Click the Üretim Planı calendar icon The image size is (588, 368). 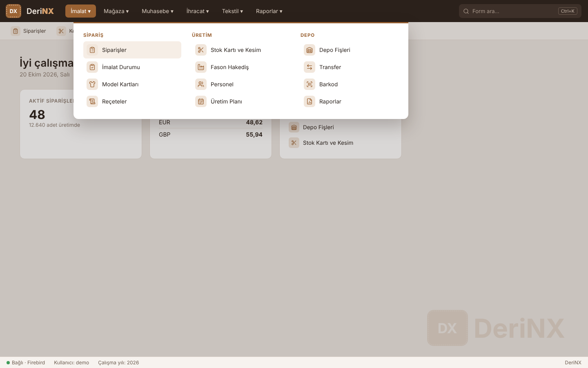point(201,101)
